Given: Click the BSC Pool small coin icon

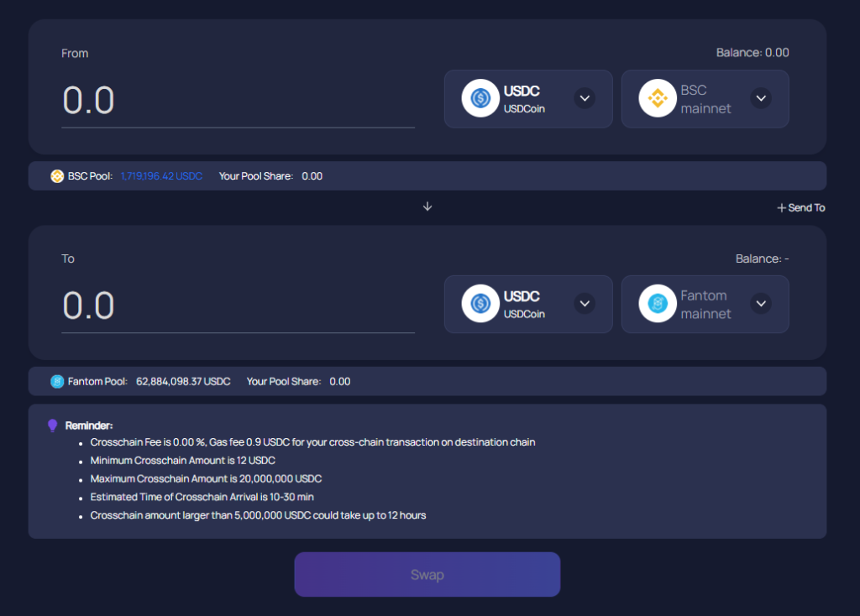Looking at the screenshot, I should [57, 176].
